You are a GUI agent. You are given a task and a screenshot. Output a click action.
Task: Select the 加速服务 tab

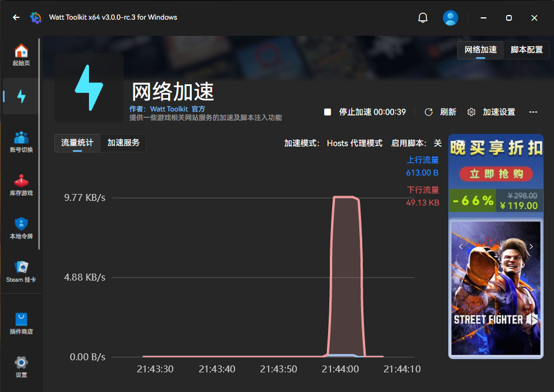(123, 143)
